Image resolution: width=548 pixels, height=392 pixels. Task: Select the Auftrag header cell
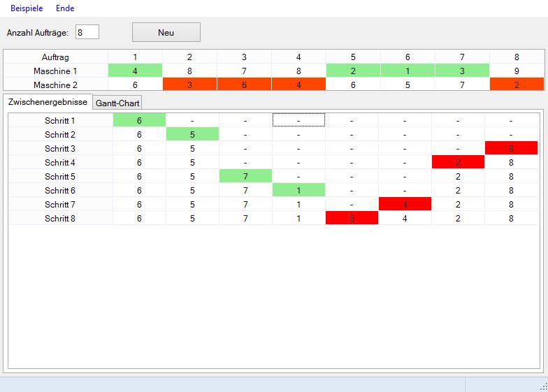tap(56, 57)
